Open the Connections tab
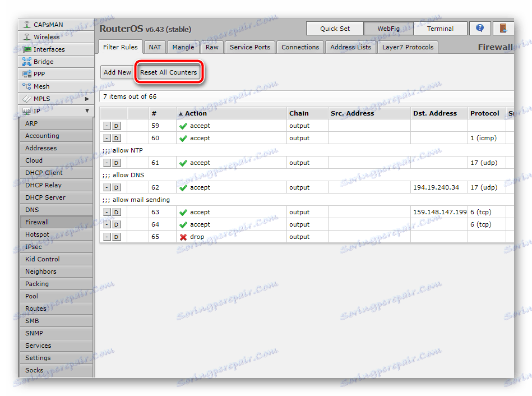The width and height of the screenshot is (532, 396). point(300,47)
